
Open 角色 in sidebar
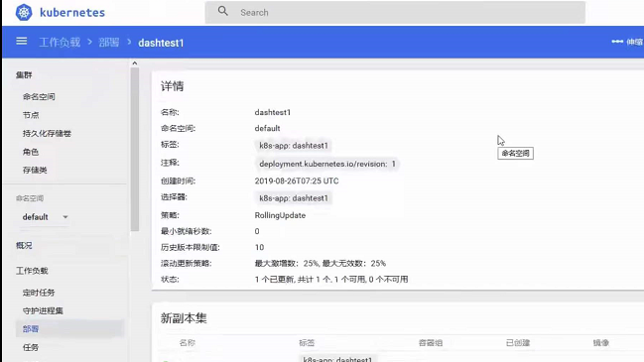pyautogui.click(x=31, y=153)
